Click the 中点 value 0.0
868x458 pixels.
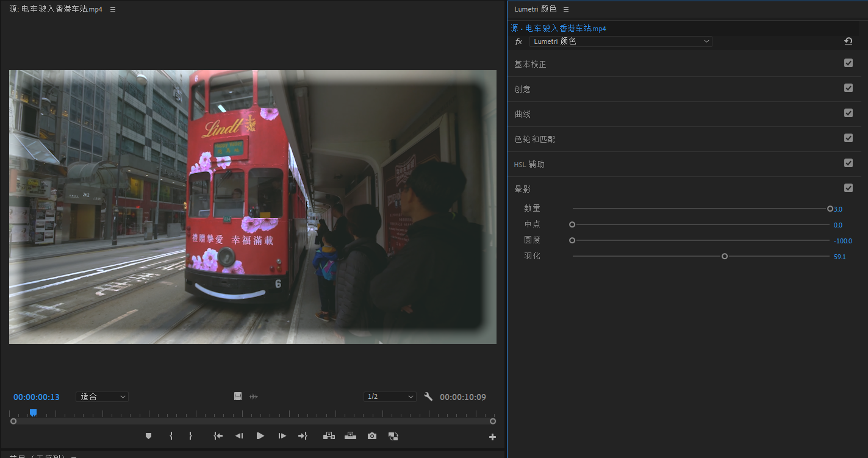[x=838, y=225]
